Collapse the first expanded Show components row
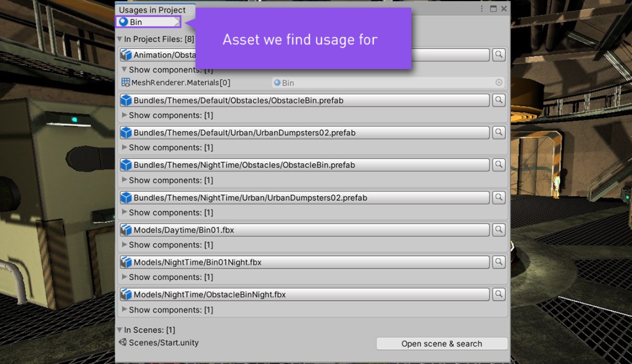Image resolution: width=632 pixels, height=364 pixels. [x=124, y=70]
